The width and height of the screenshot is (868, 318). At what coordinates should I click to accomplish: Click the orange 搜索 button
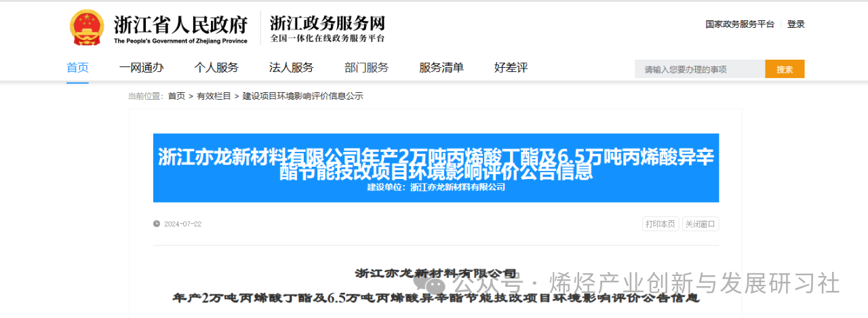(x=785, y=69)
